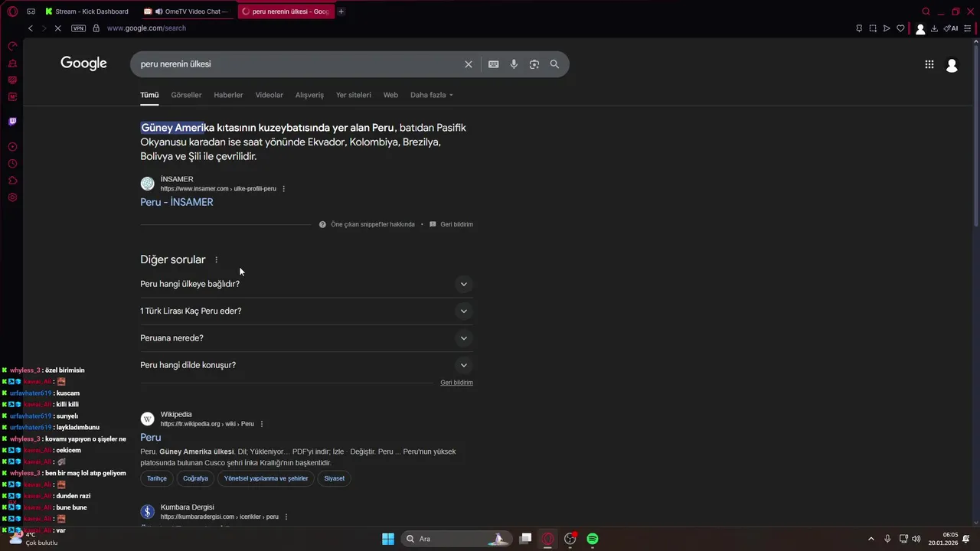The image size is (980, 551).
Task: Open Google apps grid
Action: point(929,65)
